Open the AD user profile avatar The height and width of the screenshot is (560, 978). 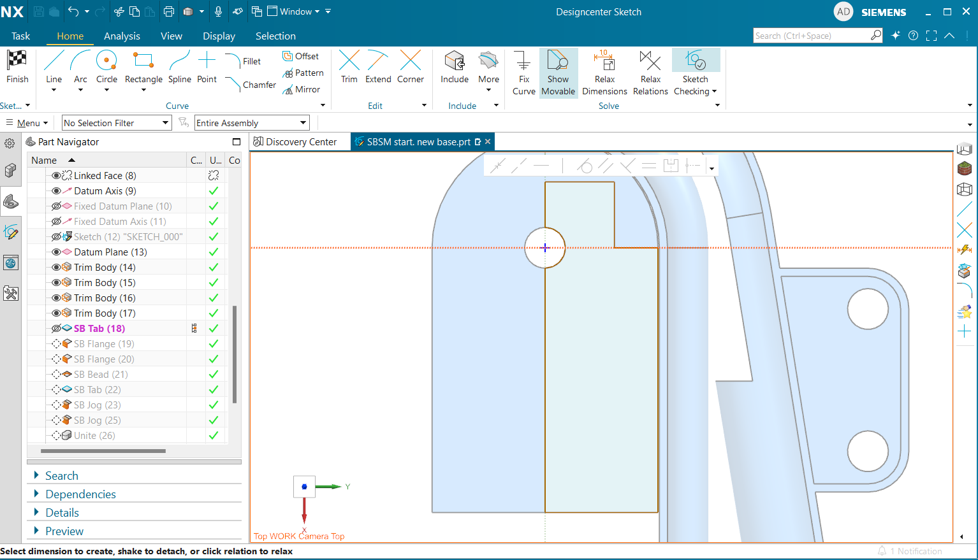(843, 11)
